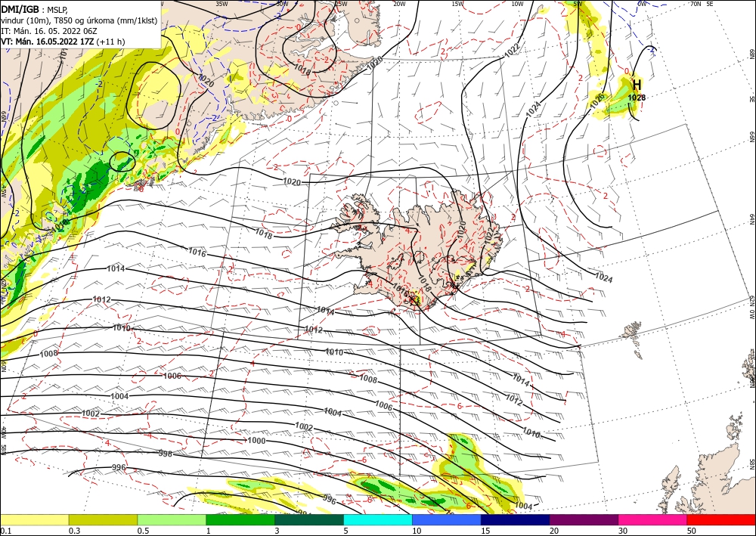Image resolution: width=756 pixels, height=536 pixels.
Task: Select the red above-50 legend swatch
Action: [721, 519]
